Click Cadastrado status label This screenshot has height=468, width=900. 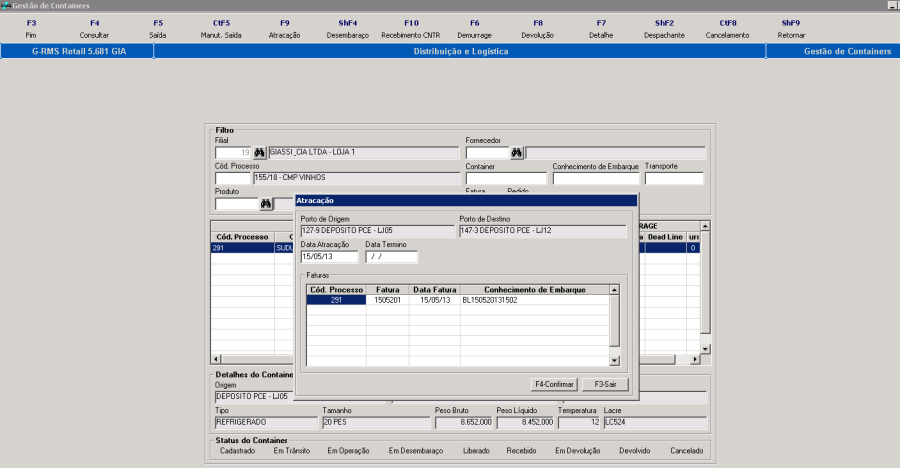[238, 451]
